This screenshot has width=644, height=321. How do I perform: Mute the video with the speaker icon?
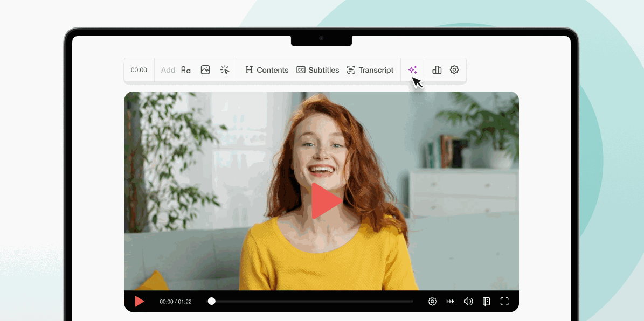[x=468, y=302]
